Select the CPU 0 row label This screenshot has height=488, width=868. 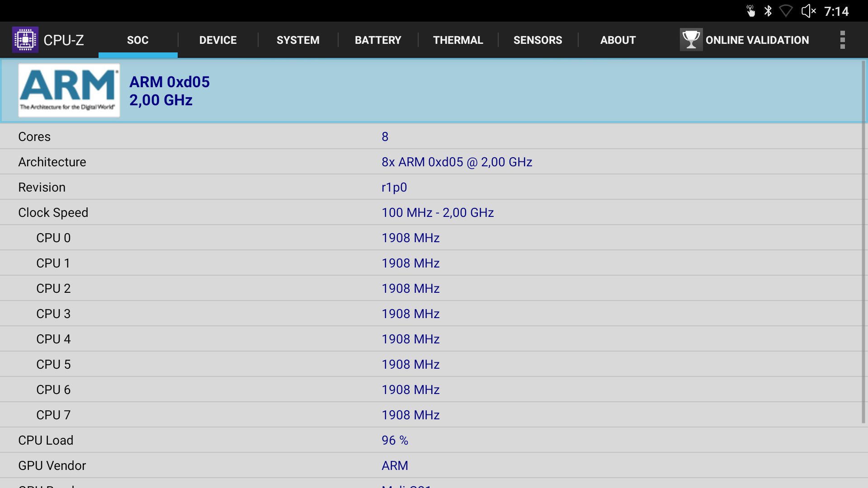[x=53, y=238]
